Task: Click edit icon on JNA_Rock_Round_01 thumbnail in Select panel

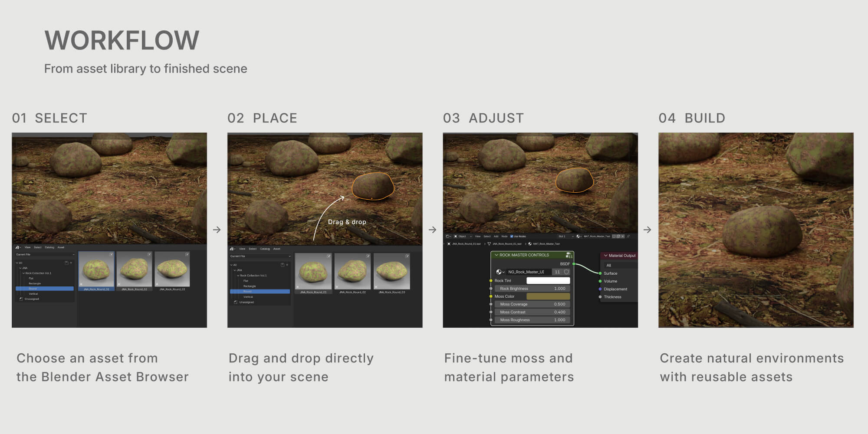Action: tap(112, 254)
